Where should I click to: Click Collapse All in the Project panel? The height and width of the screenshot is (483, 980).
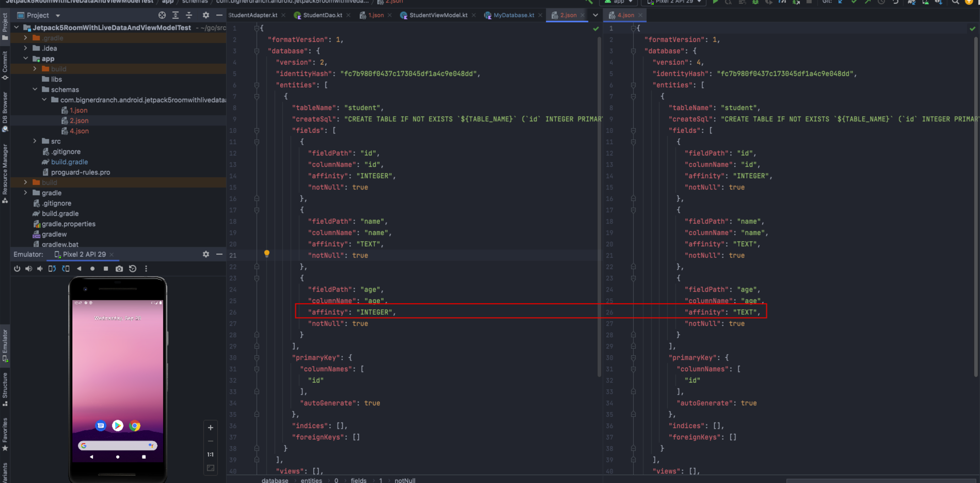189,15
